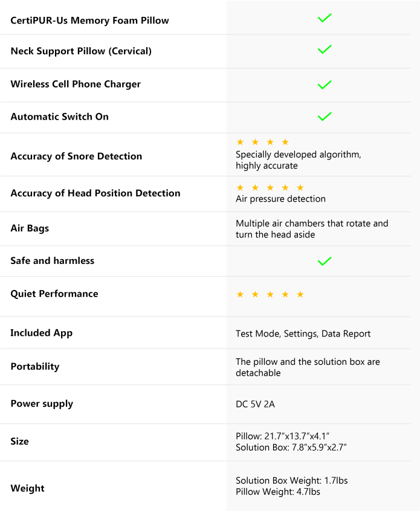Click the Safe and harmless checkmark
The height and width of the screenshot is (511, 420).
325,261
